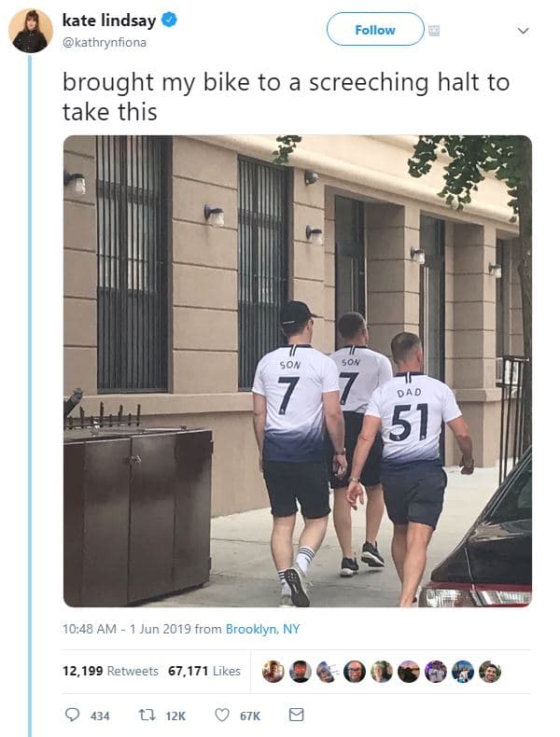Click the small icon beside Follow

[x=434, y=31]
